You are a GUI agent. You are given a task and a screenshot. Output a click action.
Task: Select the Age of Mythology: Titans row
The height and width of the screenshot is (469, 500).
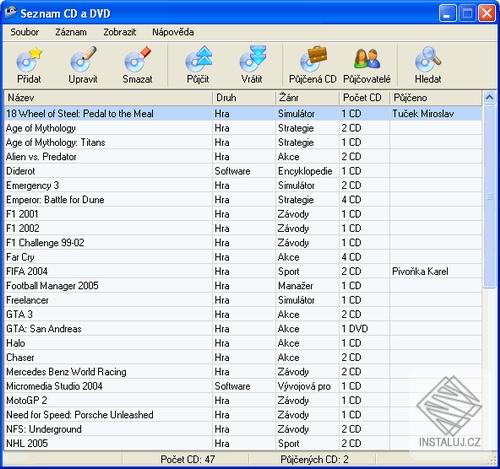click(x=243, y=142)
